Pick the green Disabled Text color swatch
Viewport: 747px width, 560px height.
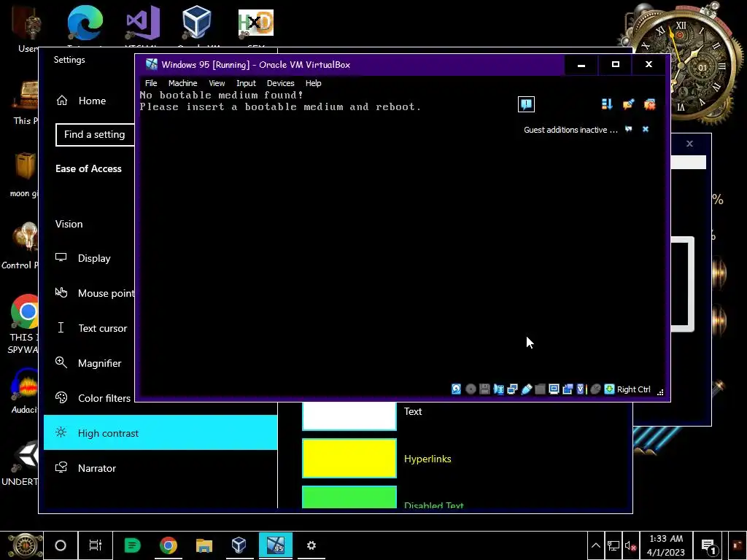(349, 497)
